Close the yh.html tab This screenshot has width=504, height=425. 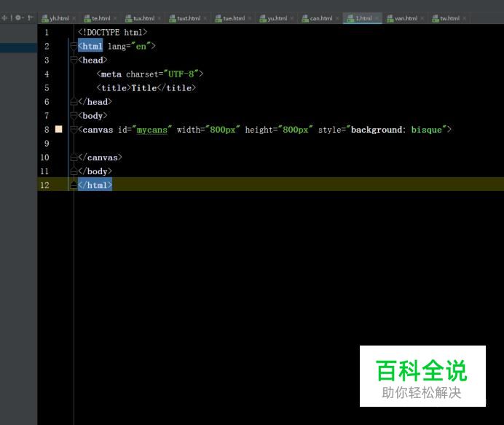[x=74, y=18]
